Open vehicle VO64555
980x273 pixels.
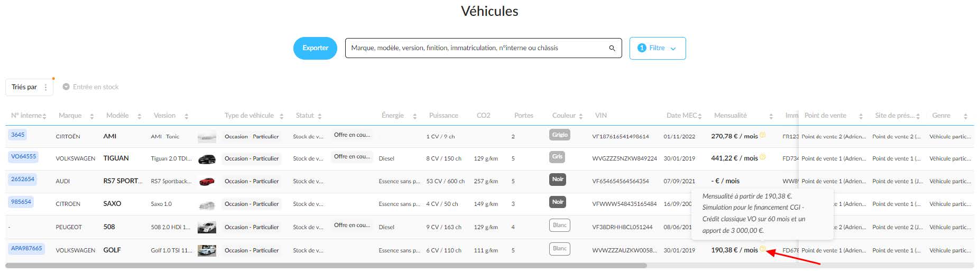click(24, 156)
